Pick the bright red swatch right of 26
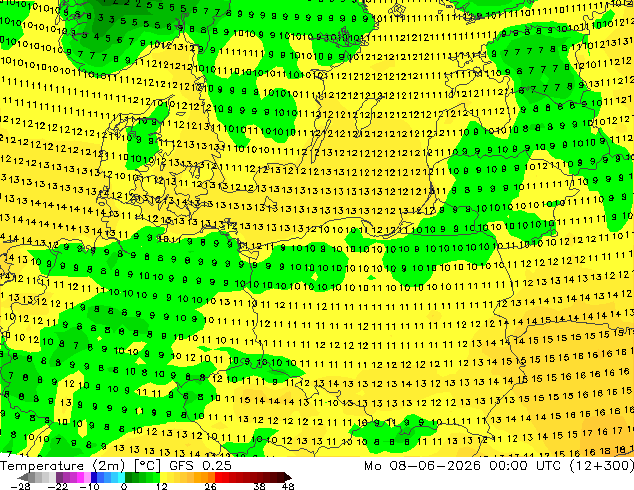The image size is (634, 490). (218, 477)
